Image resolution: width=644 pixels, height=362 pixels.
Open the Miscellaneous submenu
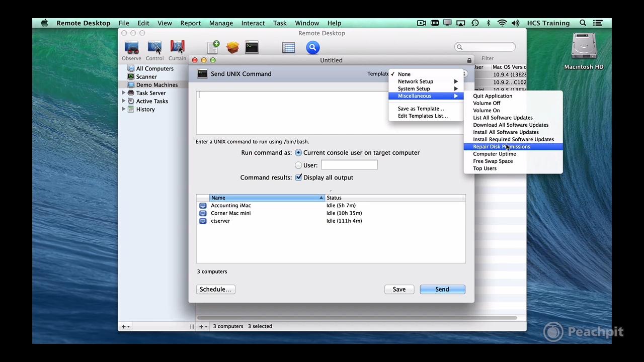[x=426, y=96]
